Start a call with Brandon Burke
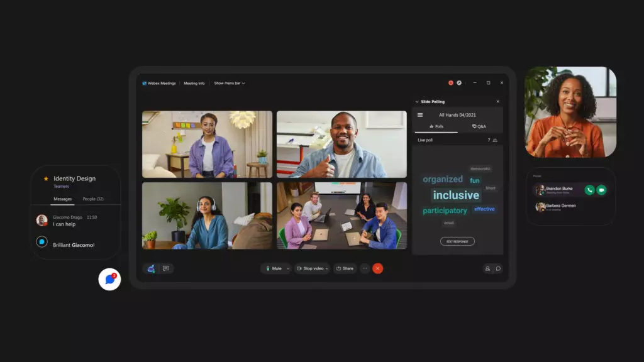644x362 pixels. coord(589,190)
